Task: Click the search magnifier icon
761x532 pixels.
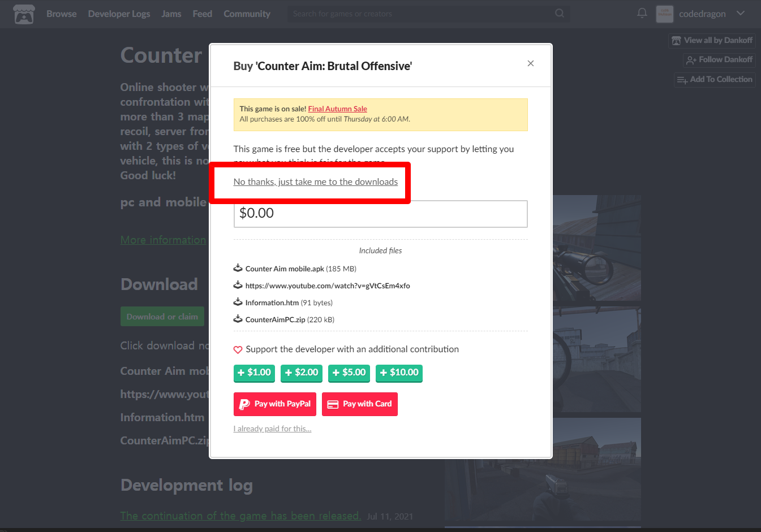Action: [560, 13]
